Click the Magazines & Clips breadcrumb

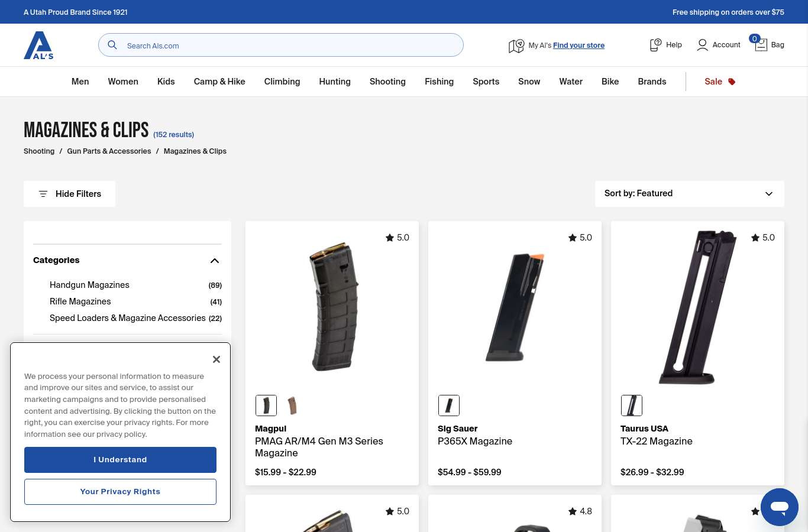pyautogui.click(x=195, y=151)
